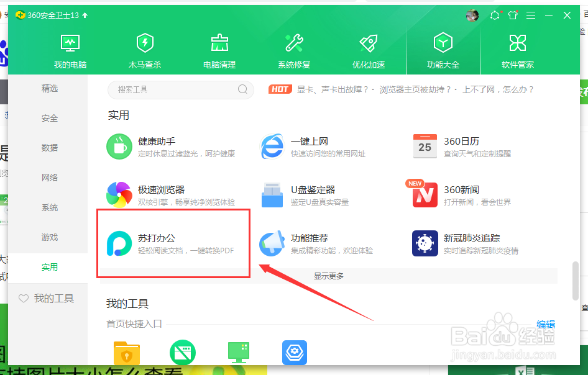Screen dimensions: 588x375
Task: Click 首页快捷入口 label
Action: [134, 323]
